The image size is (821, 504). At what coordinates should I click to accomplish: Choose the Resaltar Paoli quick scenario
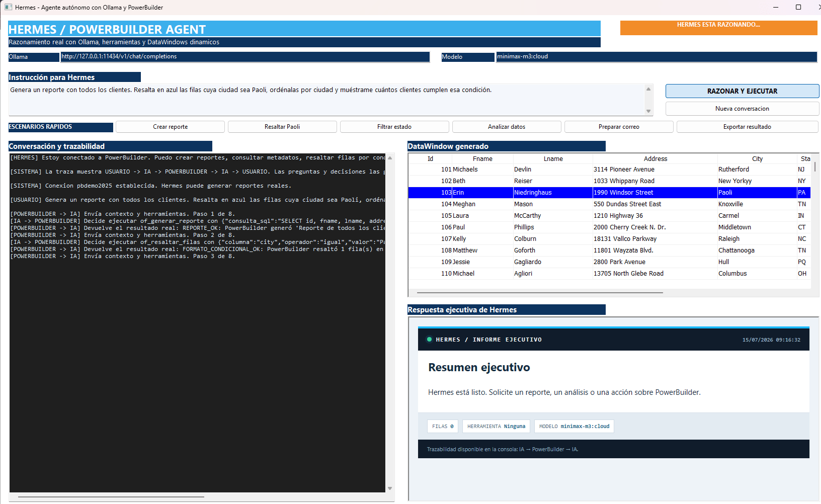(282, 127)
